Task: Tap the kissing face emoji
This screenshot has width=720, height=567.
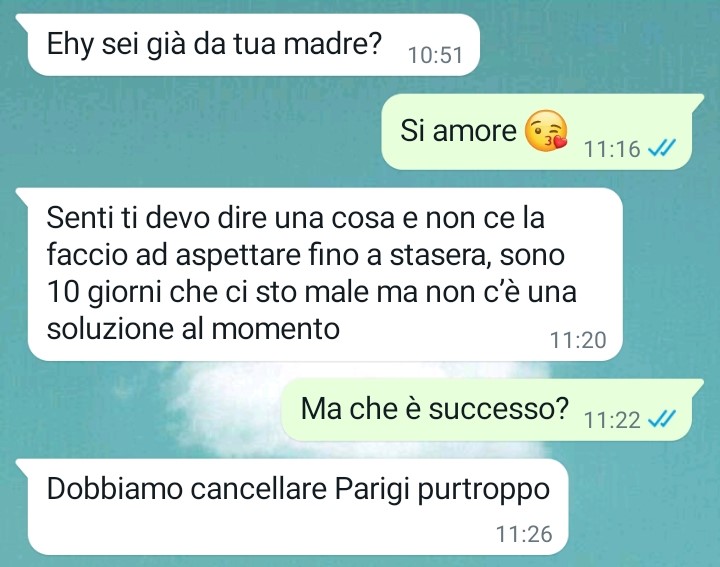Action: [x=546, y=131]
